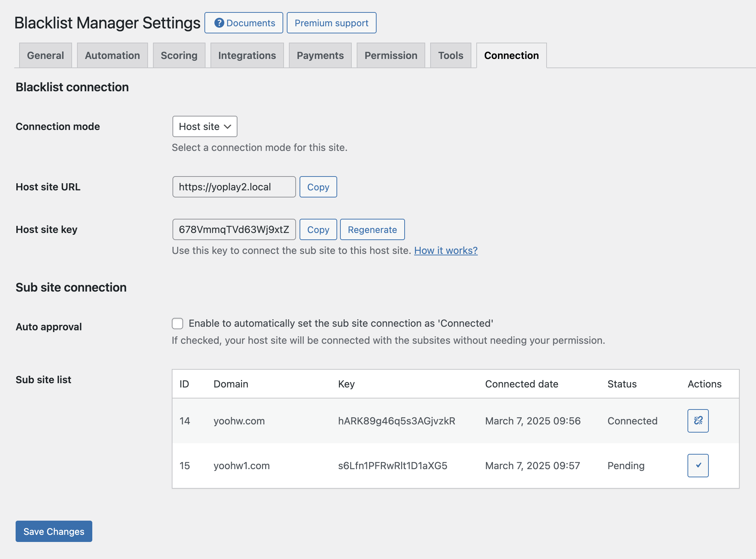756x559 pixels.
Task: Click the March 7, 2025 09:56 date
Action: (533, 421)
